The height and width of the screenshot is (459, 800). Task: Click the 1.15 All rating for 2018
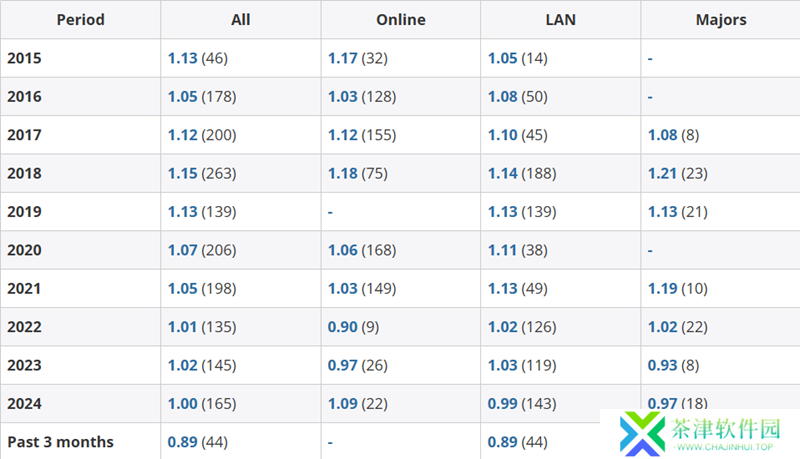tap(182, 174)
